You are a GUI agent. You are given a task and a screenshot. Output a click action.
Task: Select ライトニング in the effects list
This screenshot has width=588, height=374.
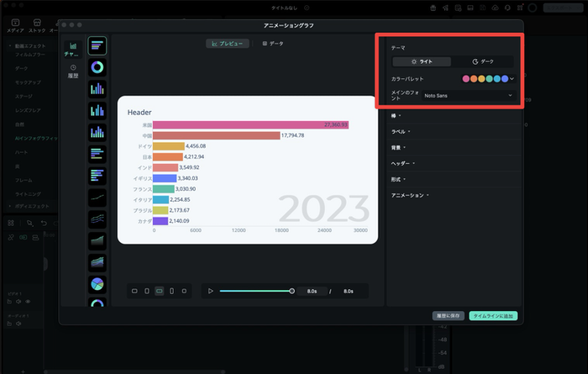tap(28, 194)
